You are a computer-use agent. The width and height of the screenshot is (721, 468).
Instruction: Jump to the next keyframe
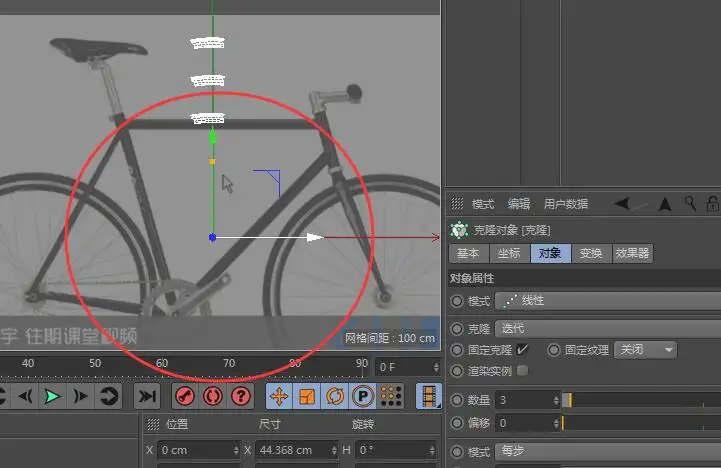109,396
